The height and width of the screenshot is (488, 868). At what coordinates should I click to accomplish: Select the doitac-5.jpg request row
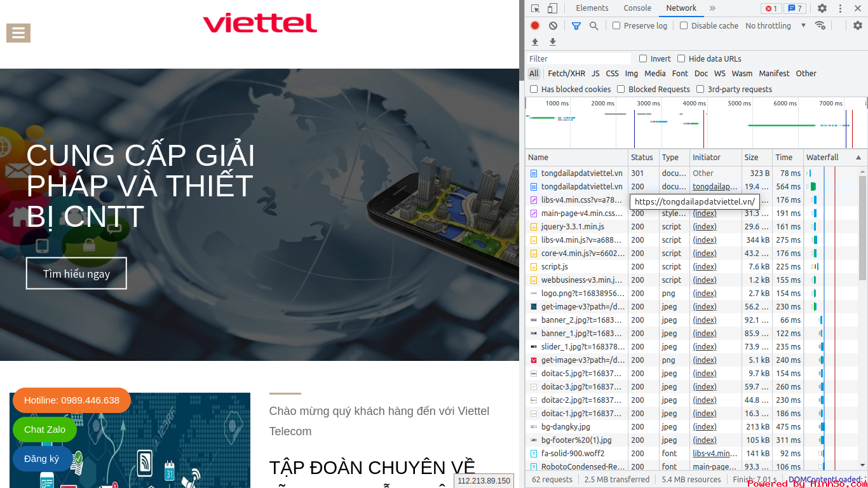coord(692,374)
